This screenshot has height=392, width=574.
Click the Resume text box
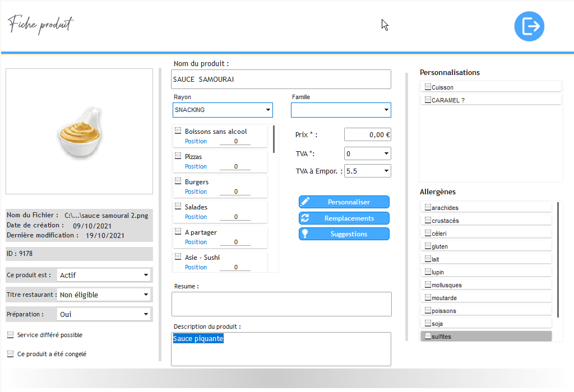[x=281, y=304]
